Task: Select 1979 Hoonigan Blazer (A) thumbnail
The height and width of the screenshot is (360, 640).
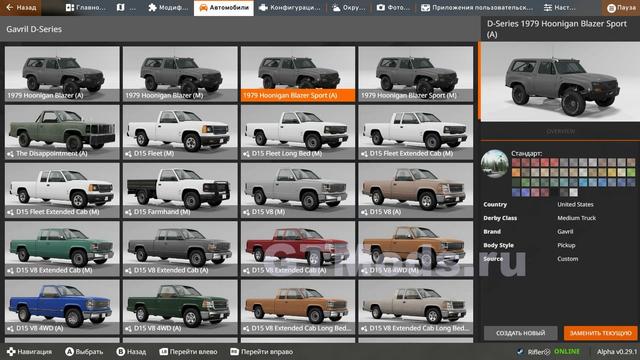Action: click(62, 73)
